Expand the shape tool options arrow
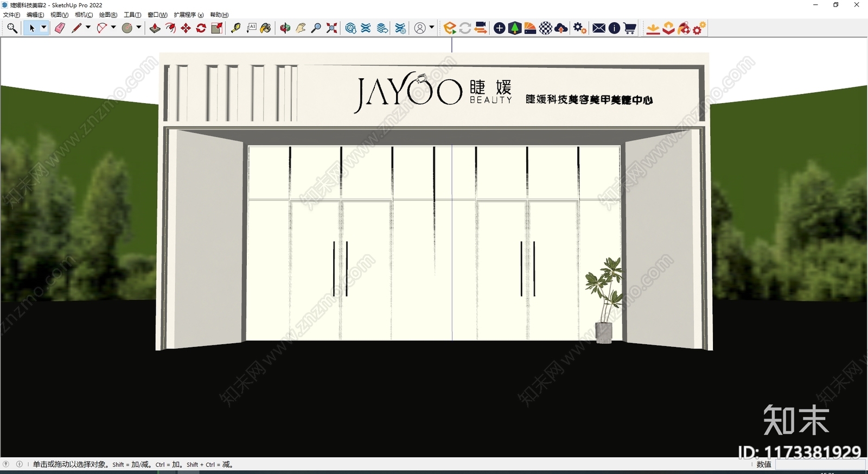 139,28
